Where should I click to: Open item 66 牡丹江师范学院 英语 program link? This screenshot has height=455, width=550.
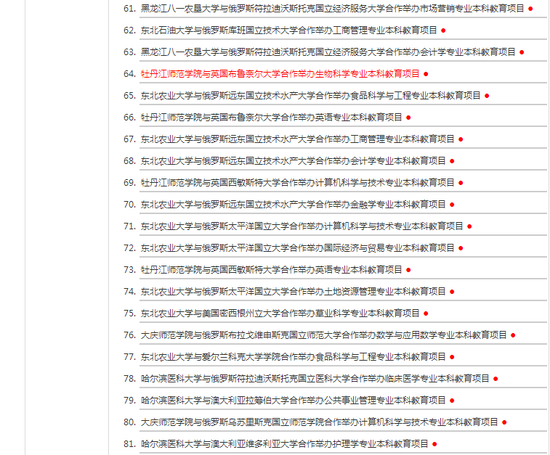point(271,117)
